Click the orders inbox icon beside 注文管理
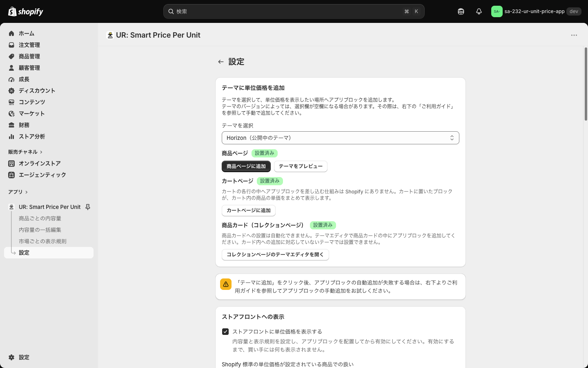 (x=11, y=45)
